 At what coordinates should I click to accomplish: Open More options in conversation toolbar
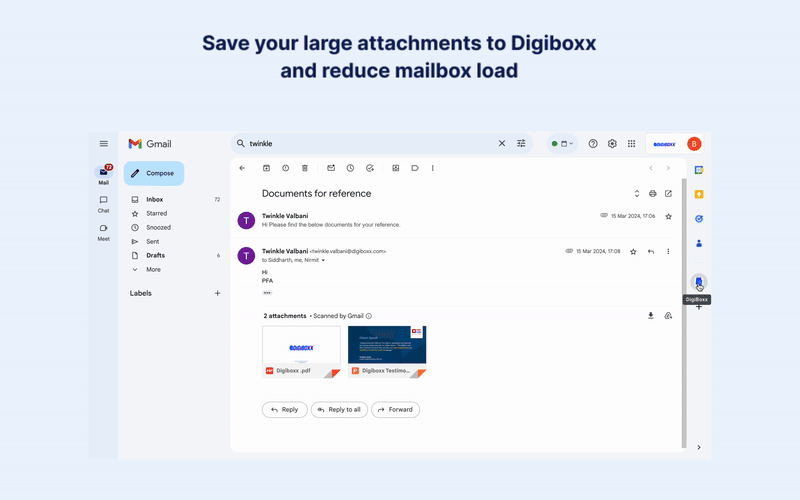[x=433, y=168]
